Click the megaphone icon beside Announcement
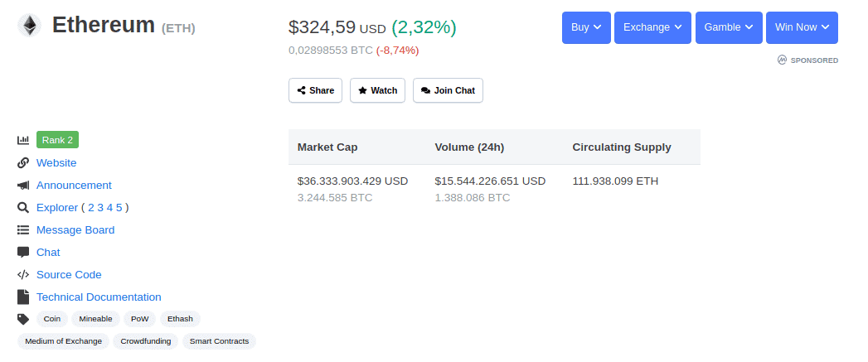This screenshot has height=362, width=868. coord(23,185)
